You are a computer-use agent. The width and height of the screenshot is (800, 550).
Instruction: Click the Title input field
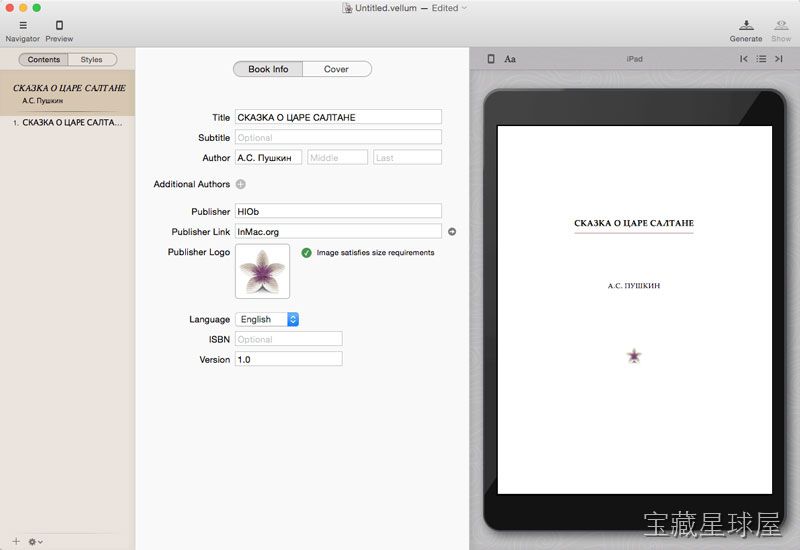(x=338, y=117)
